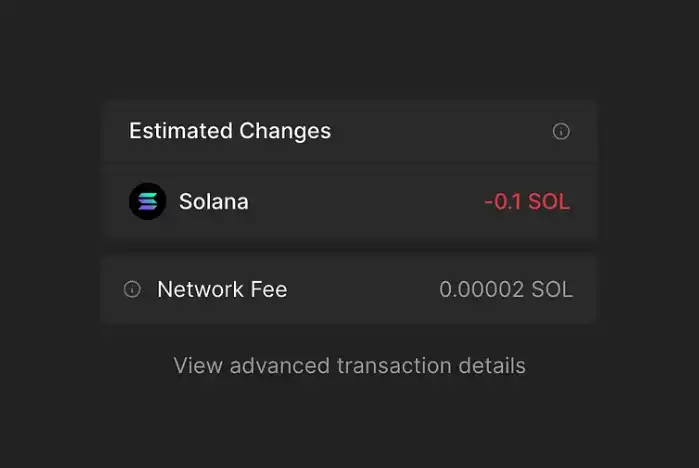Click the Estimated Changes heading
This screenshot has height=468, width=699.
230,131
